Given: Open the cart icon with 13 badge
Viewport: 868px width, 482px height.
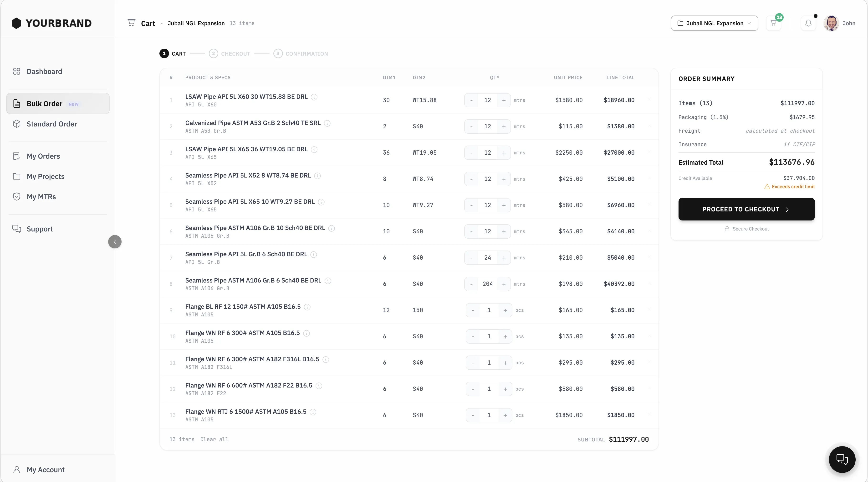Looking at the screenshot, I should tap(773, 23).
